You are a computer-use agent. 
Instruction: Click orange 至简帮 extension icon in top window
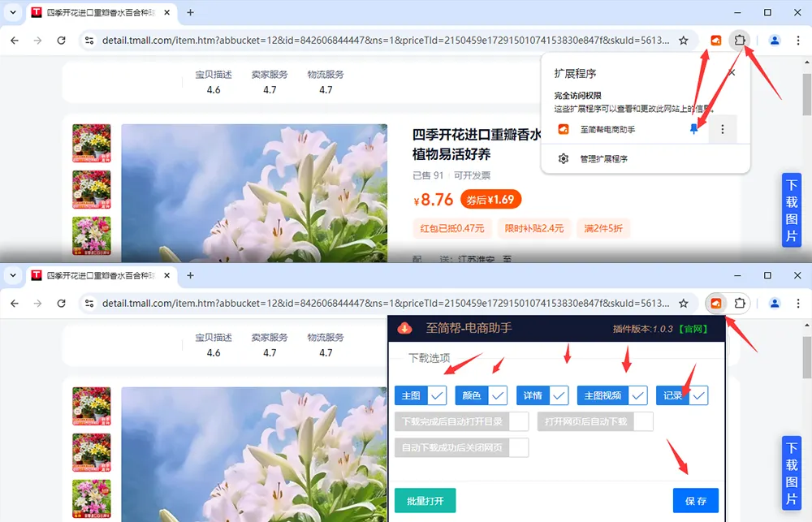715,41
